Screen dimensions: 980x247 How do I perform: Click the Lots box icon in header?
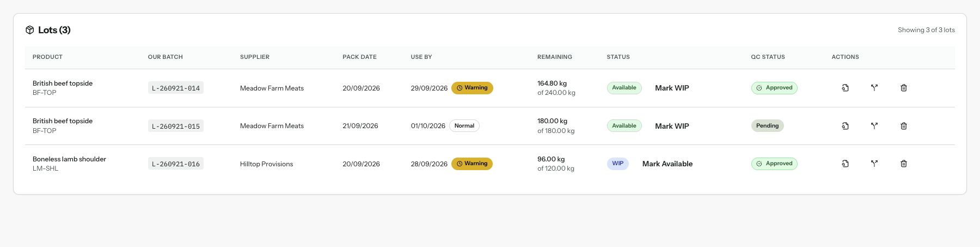coord(30,30)
